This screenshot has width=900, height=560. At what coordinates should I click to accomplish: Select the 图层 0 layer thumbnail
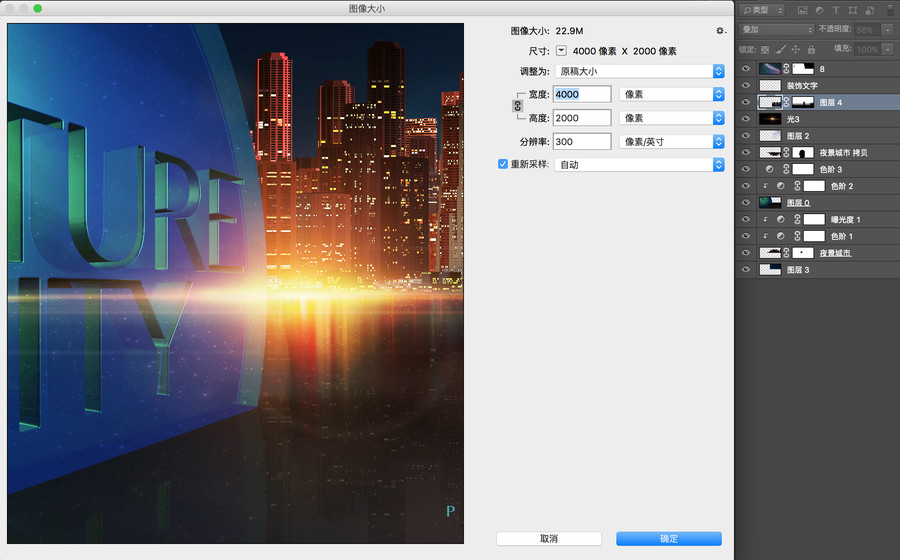(x=770, y=203)
